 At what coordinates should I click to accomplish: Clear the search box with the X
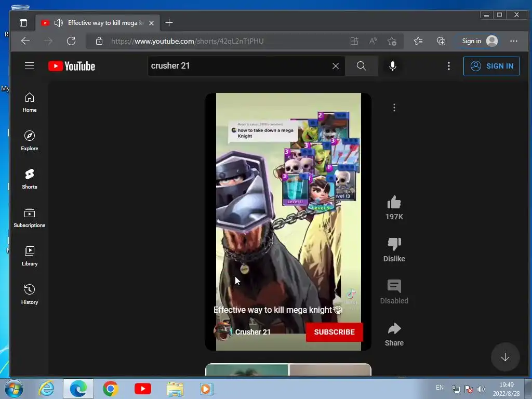click(x=336, y=66)
